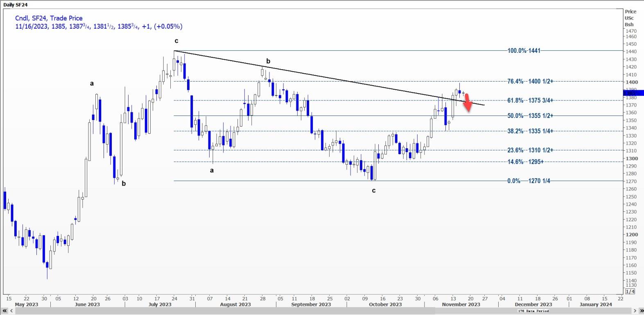This screenshot has height=315, width=644.
Task: Click the 61.8% 1375 3/4+ label
Action: pos(530,100)
